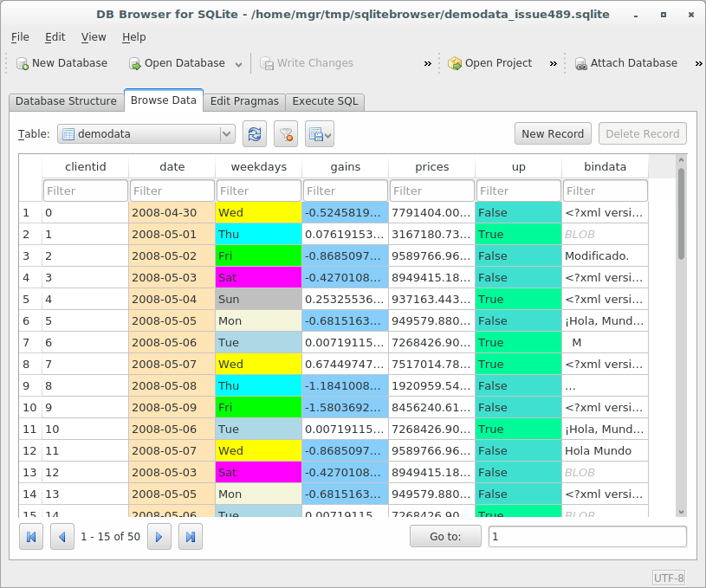Switch to the Edit Pragmas tab

click(x=244, y=100)
